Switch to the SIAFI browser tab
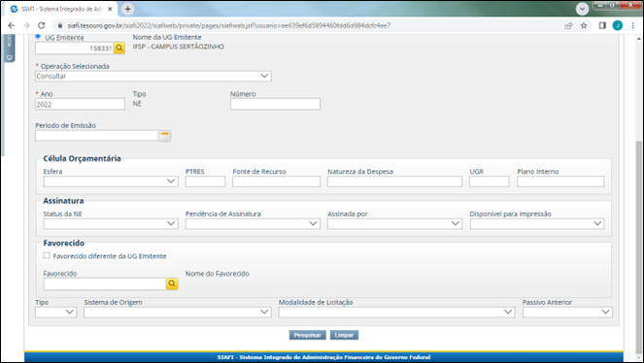 pos(61,9)
